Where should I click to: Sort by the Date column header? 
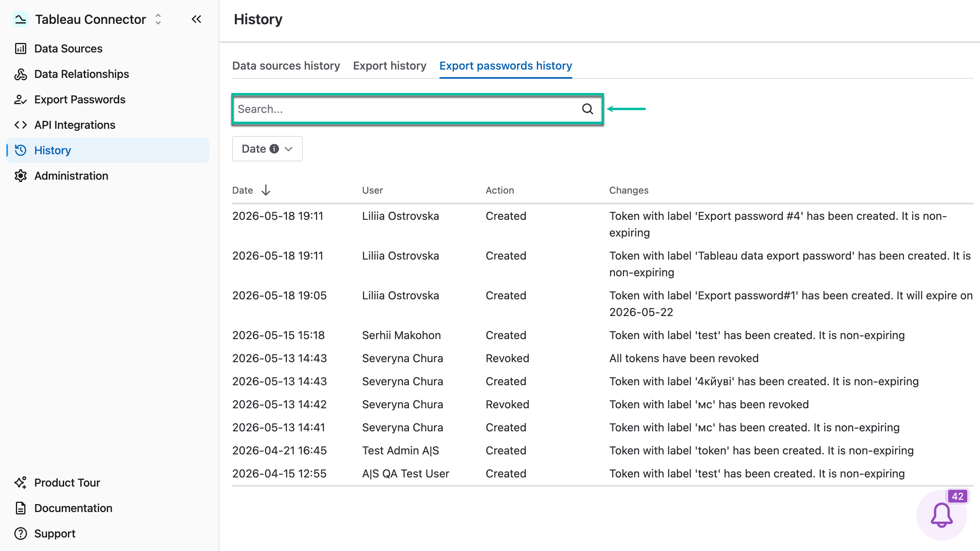pyautogui.click(x=242, y=190)
